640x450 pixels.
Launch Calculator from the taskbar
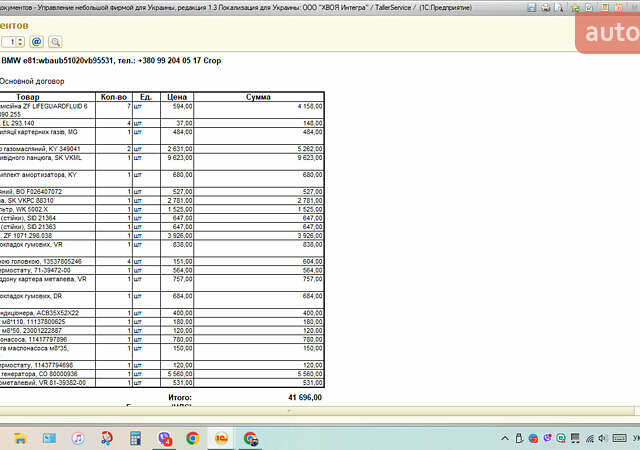pos(135,438)
